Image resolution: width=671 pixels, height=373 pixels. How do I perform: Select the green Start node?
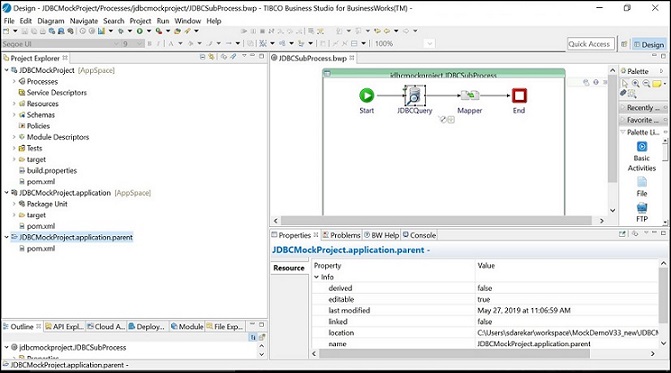pos(366,95)
